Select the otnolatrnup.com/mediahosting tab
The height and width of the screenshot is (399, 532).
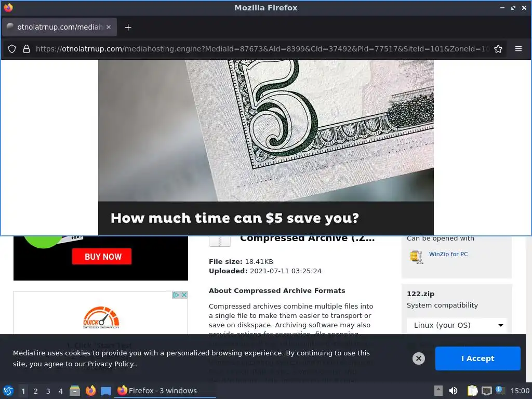(59, 27)
